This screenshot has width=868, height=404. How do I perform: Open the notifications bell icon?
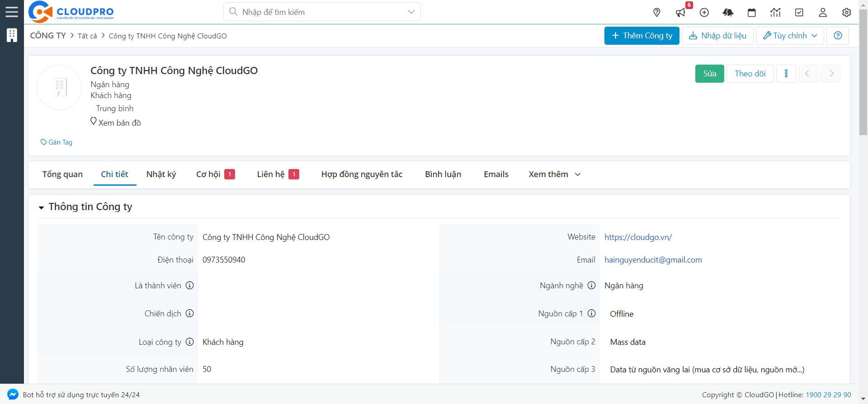point(728,13)
